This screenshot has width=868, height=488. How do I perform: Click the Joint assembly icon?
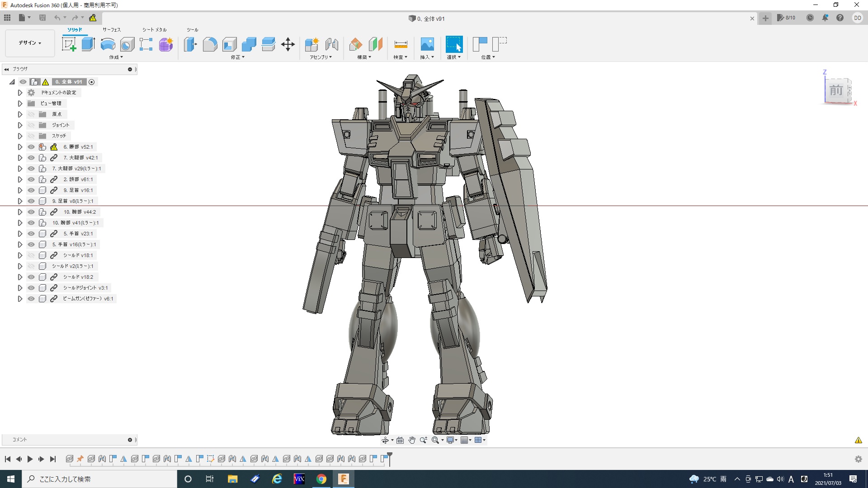(331, 44)
